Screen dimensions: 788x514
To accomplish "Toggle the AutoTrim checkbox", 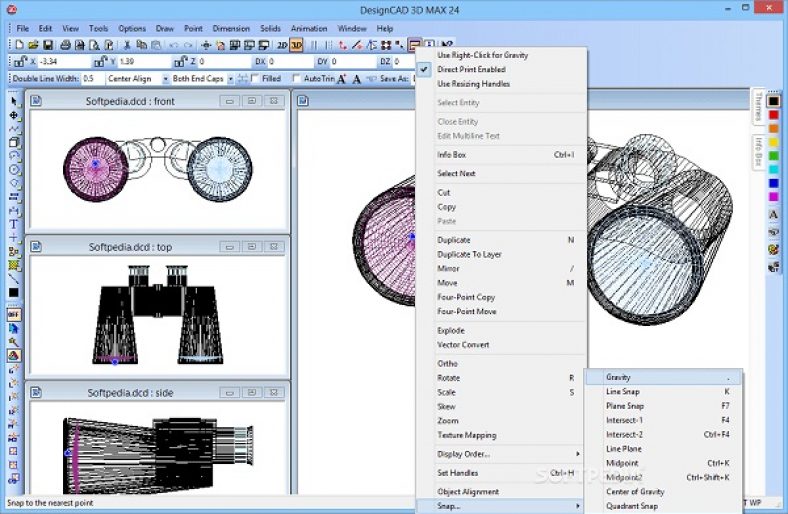I will coord(297,78).
